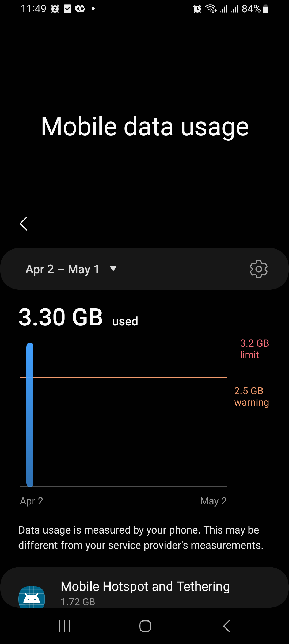Tap the snoozed alarm notification icon
The height and width of the screenshot is (644, 289).
[55, 9]
